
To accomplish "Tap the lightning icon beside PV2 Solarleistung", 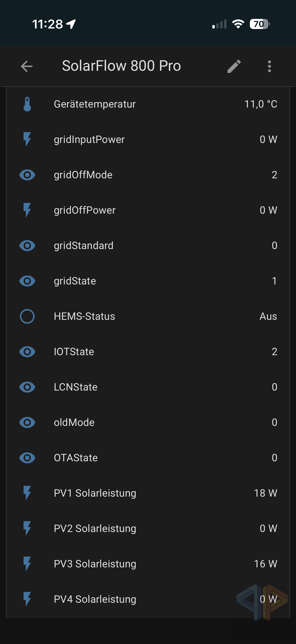I will pos(27,529).
